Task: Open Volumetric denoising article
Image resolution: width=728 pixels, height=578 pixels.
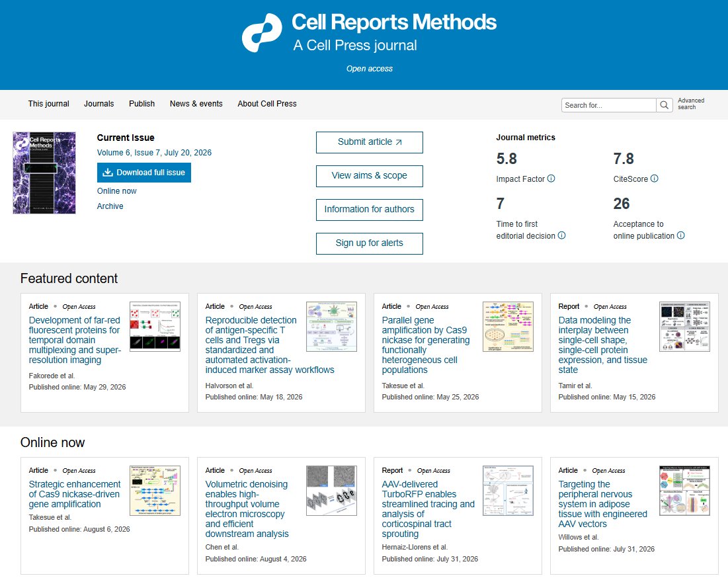Action: tap(247, 509)
